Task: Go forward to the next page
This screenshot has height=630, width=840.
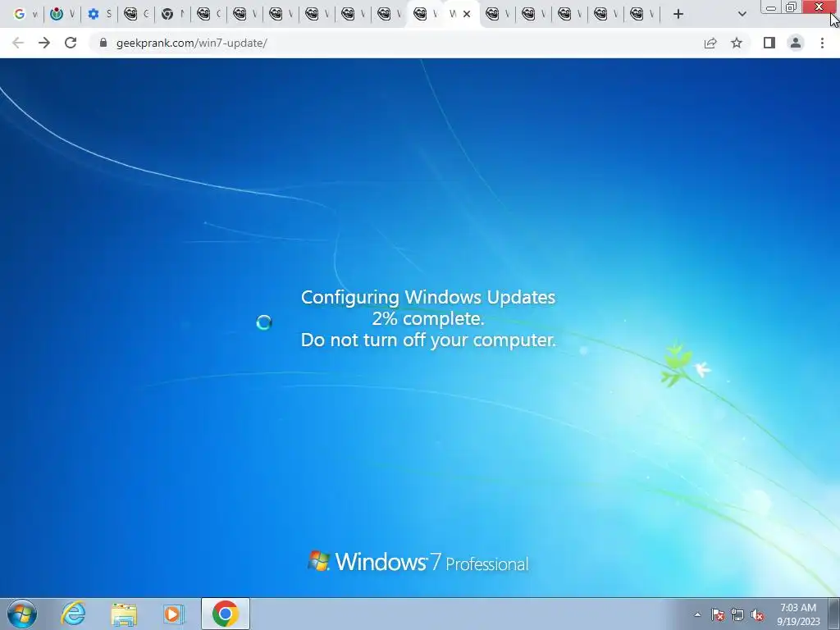Action: (44, 43)
